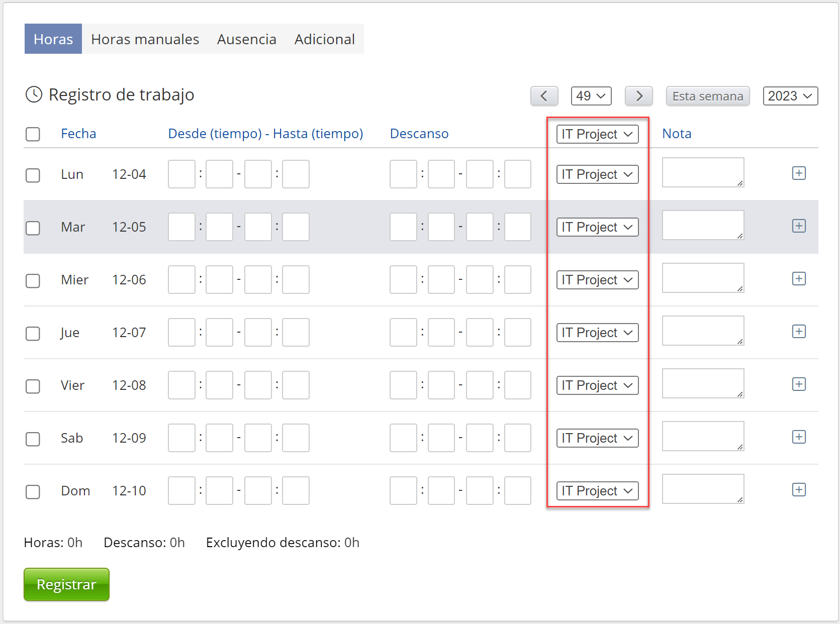Advance to next week with right arrow
This screenshot has width=840, height=624.
coord(638,96)
